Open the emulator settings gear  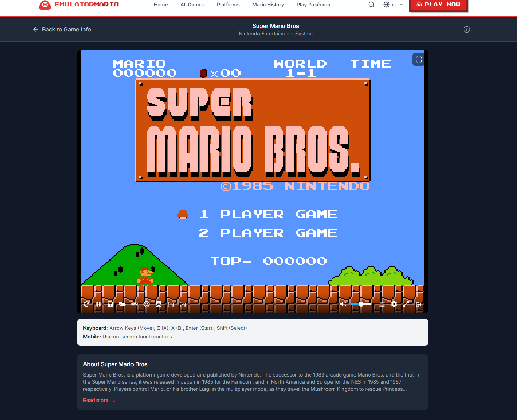pos(394,304)
